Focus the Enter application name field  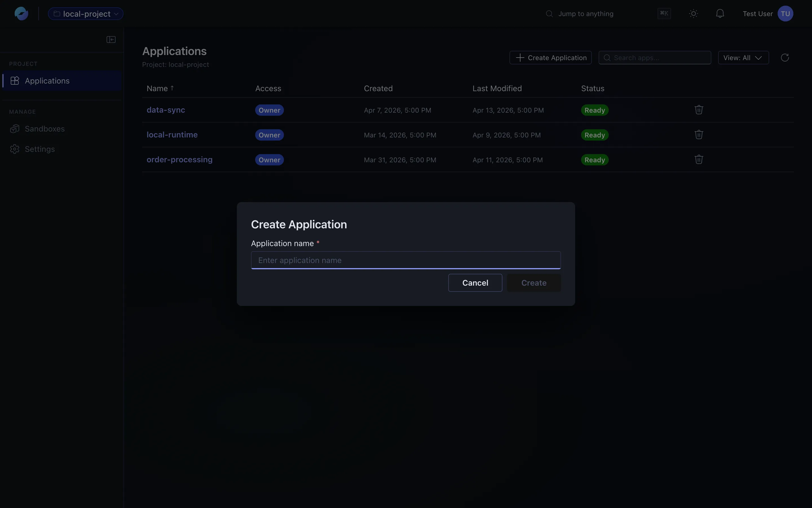[x=406, y=260]
